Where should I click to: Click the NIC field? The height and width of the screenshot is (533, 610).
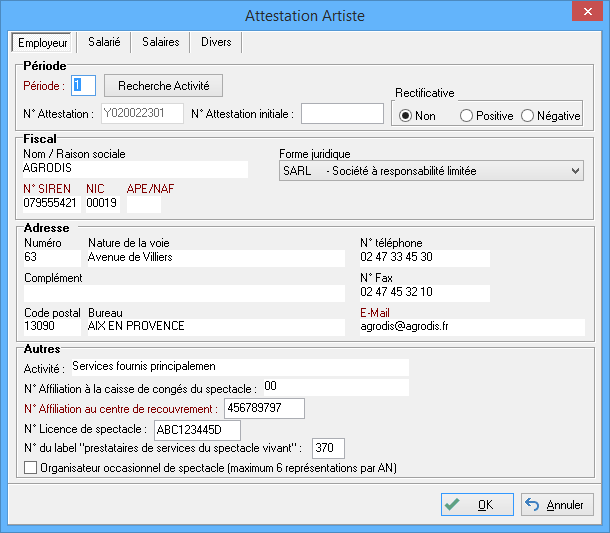[103, 204]
